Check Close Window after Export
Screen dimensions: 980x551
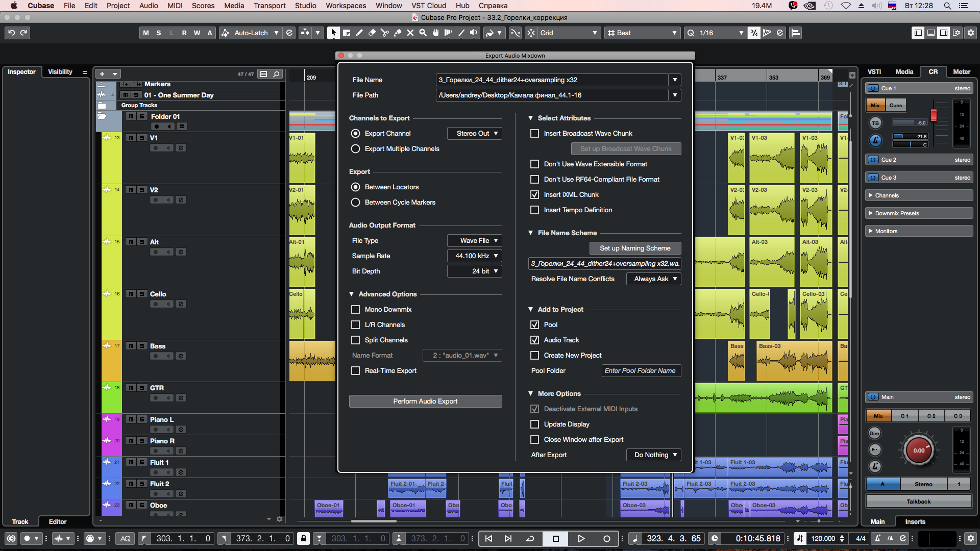click(x=534, y=439)
